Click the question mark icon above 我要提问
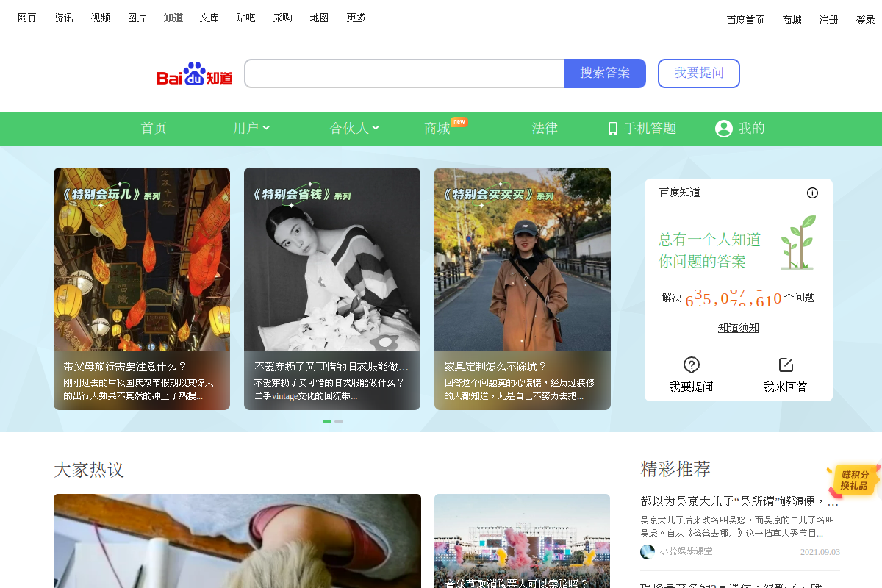 click(692, 364)
